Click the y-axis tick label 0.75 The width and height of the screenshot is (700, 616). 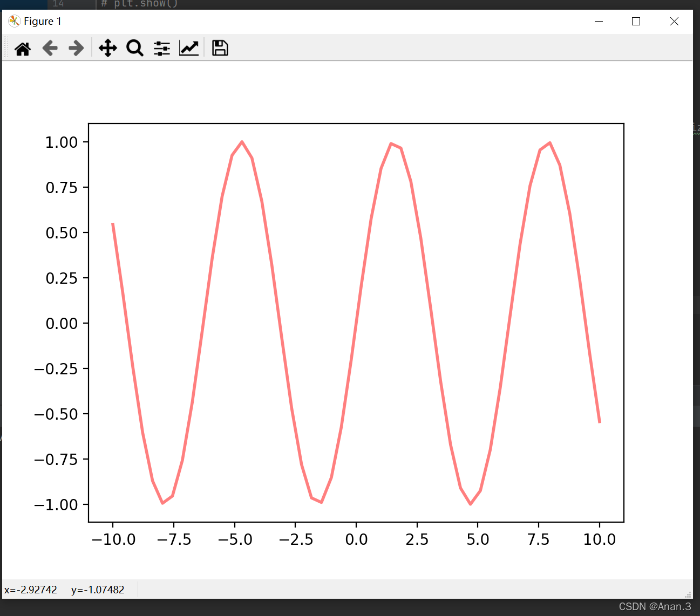pyautogui.click(x=62, y=188)
